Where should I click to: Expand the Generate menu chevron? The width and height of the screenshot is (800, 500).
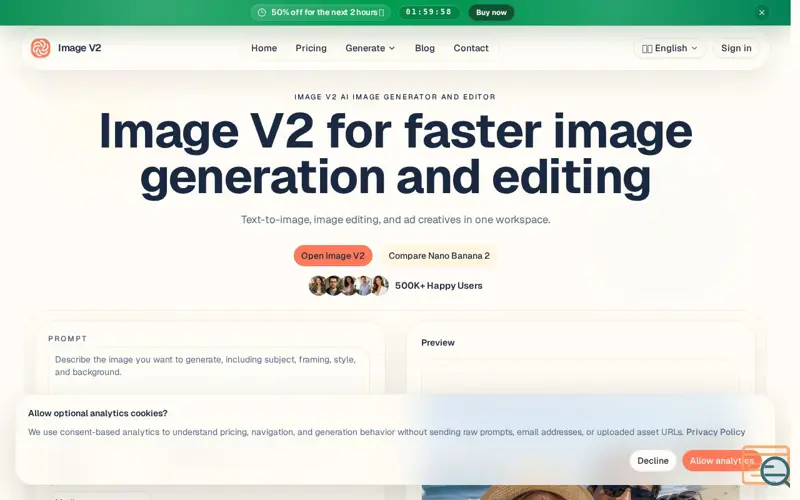pyautogui.click(x=392, y=48)
